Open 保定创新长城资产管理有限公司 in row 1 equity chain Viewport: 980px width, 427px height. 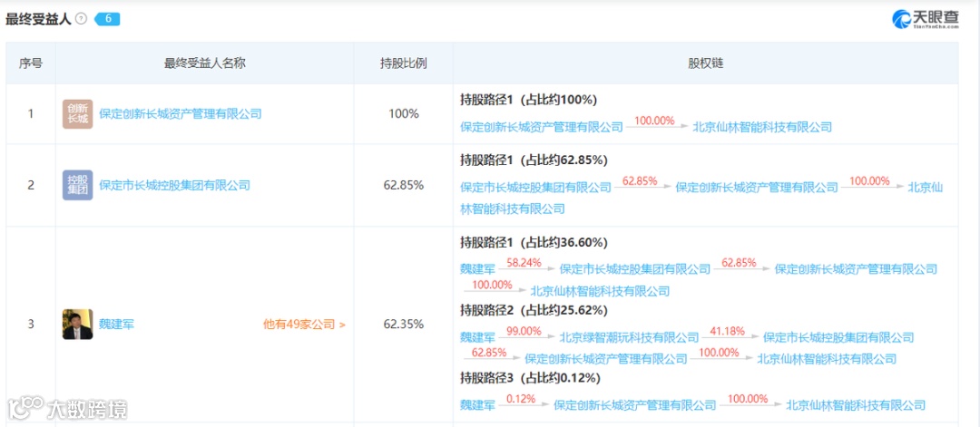pos(541,127)
